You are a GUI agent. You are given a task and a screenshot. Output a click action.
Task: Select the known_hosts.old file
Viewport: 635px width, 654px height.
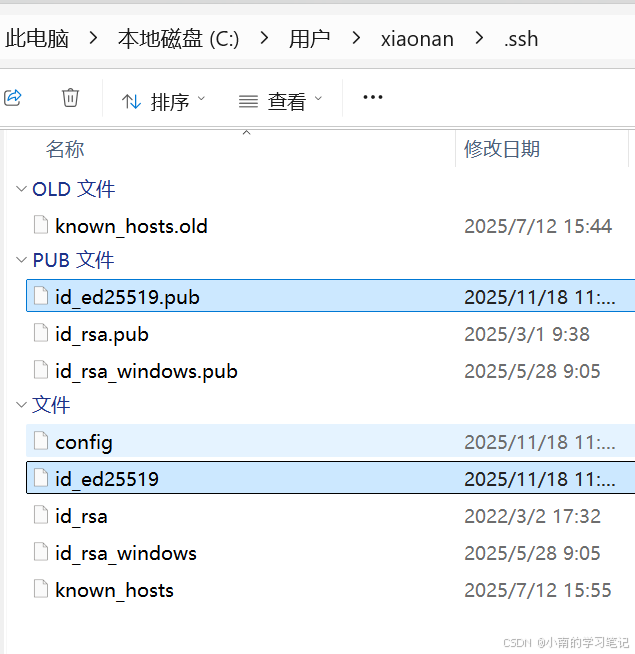pyautogui.click(x=330, y=226)
